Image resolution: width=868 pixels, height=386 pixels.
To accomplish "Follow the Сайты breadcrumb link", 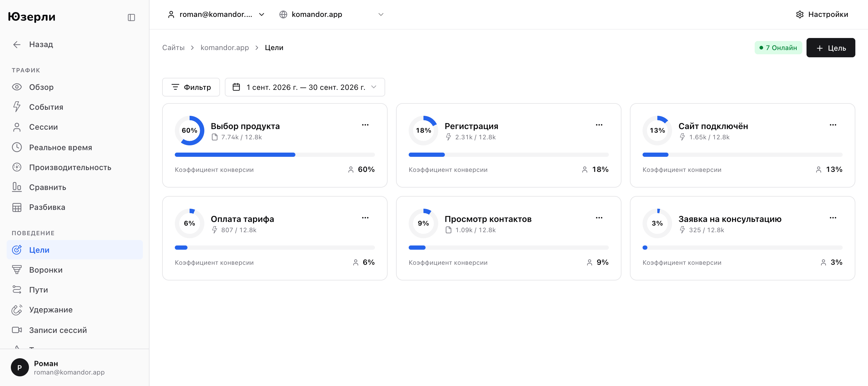I will [x=174, y=48].
